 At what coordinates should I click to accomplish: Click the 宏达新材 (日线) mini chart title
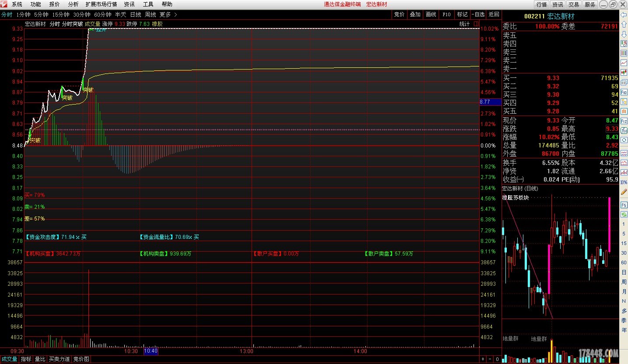coord(520,189)
